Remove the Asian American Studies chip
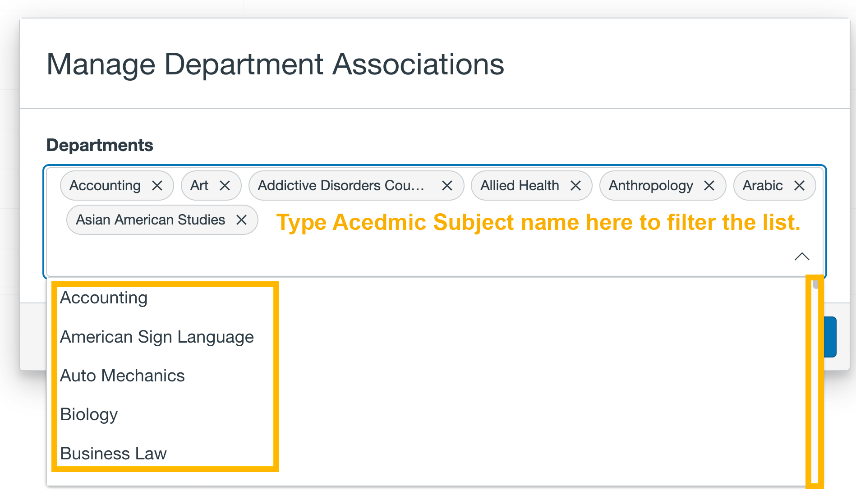This screenshot has height=504, width=856. point(241,220)
